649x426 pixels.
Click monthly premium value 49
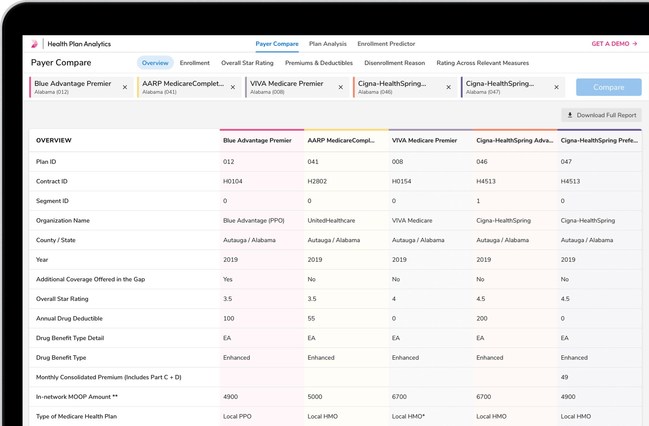coord(565,377)
